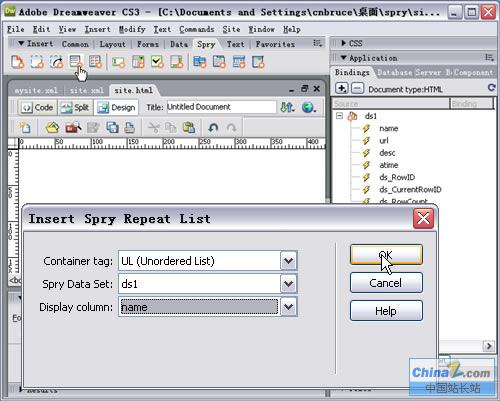The image size is (500, 401).
Task: Click the minus icon in Bindings panel
Action: point(357,89)
